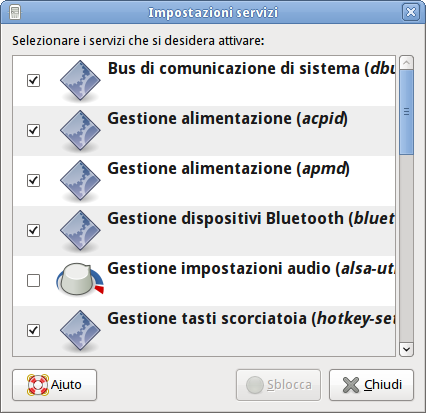
Task: Click the vertical scrollbar thumb handle
Action: click(406, 112)
